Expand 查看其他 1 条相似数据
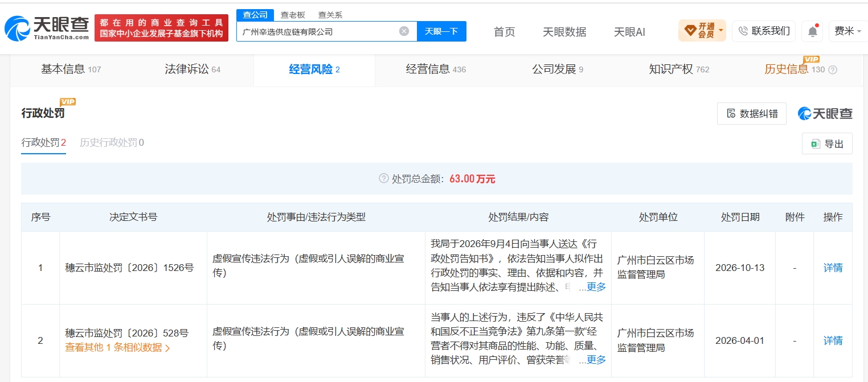868x382 pixels. [x=117, y=347]
